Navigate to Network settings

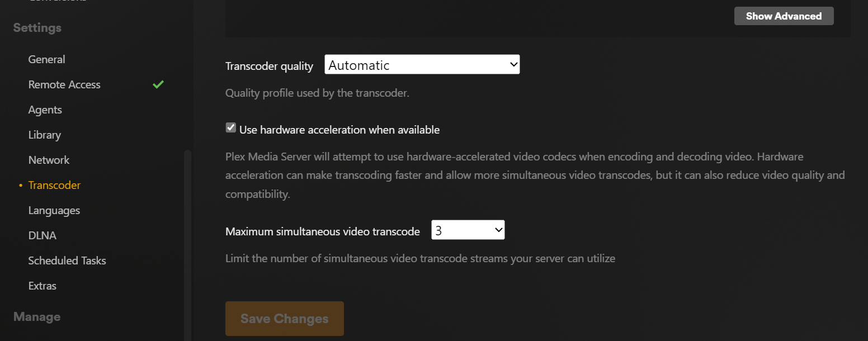[x=49, y=160]
